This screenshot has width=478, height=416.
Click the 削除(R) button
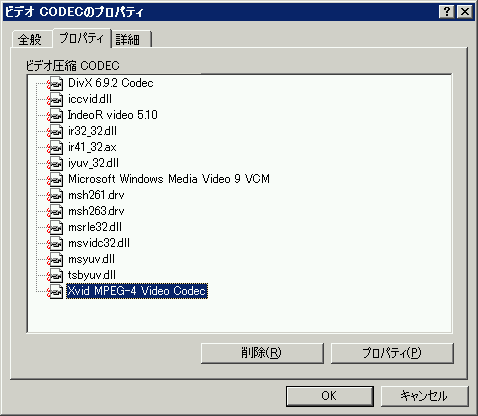[x=262, y=353]
